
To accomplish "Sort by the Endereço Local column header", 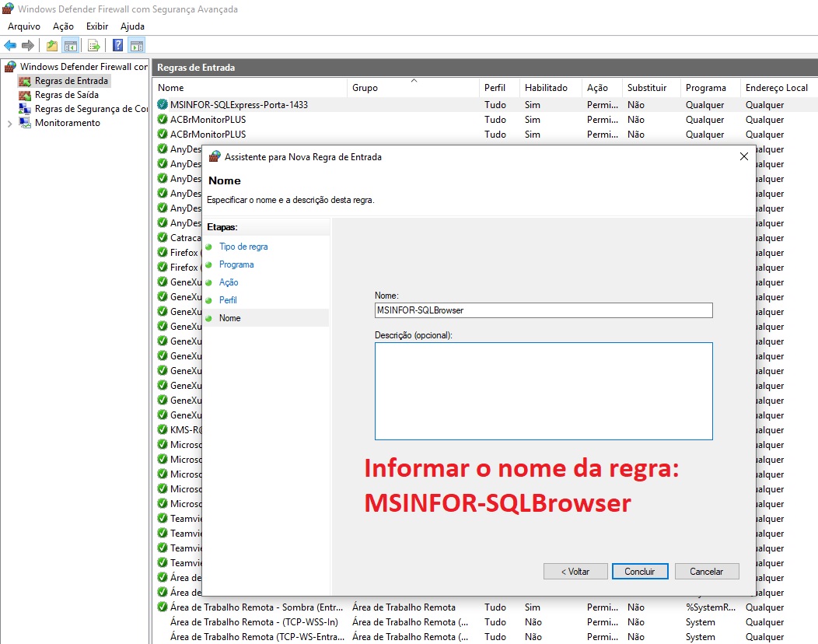I will coord(779,88).
